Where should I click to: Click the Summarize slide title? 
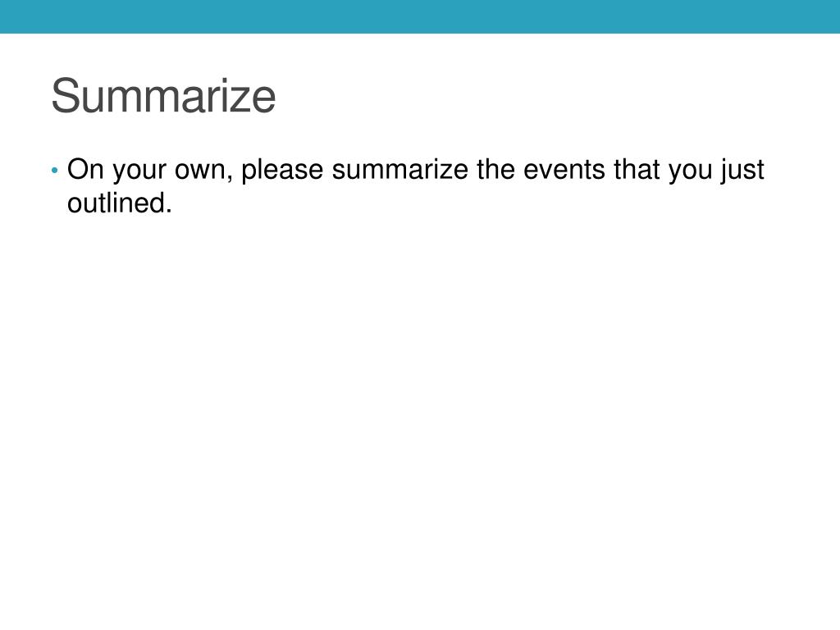pyautogui.click(x=163, y=95)
